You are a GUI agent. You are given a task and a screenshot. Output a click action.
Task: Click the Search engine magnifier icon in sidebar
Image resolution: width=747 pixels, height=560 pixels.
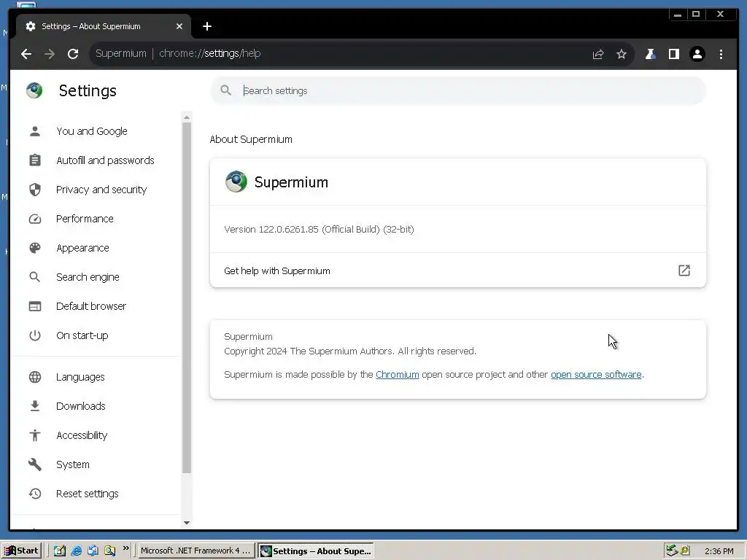click(x=35, y=277)
